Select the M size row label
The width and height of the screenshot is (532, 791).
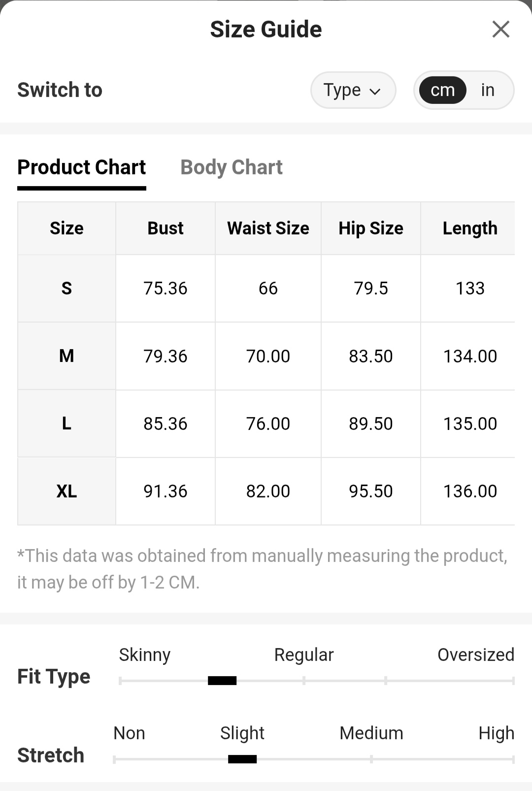pyautogui.click(x=66, y=356)
